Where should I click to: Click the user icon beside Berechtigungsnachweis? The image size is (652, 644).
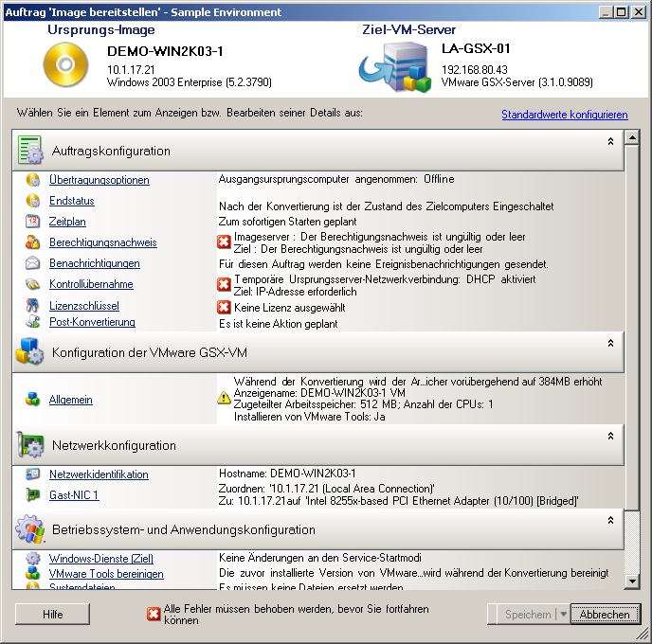pyautogui.click(x=33, y=241)
